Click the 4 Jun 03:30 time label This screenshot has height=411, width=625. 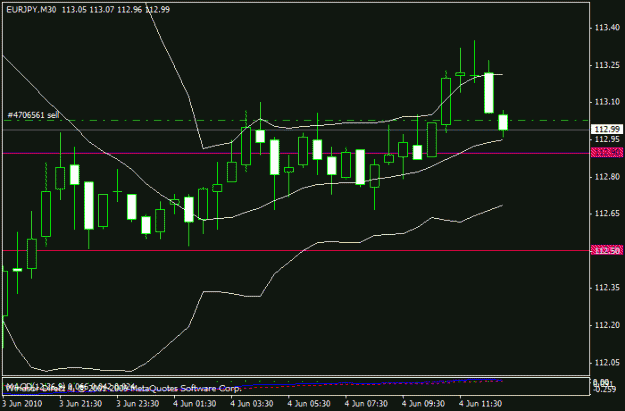[252, 403]
